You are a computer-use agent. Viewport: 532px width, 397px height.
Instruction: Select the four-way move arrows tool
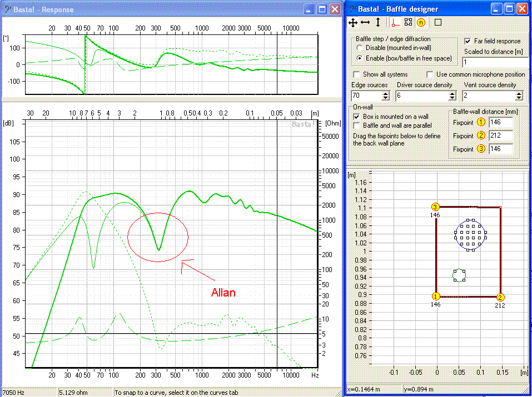click(352, 22)
